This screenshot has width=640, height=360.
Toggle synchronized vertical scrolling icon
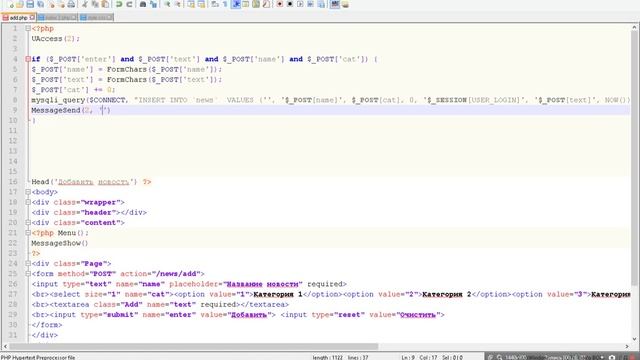coord(191,4)
